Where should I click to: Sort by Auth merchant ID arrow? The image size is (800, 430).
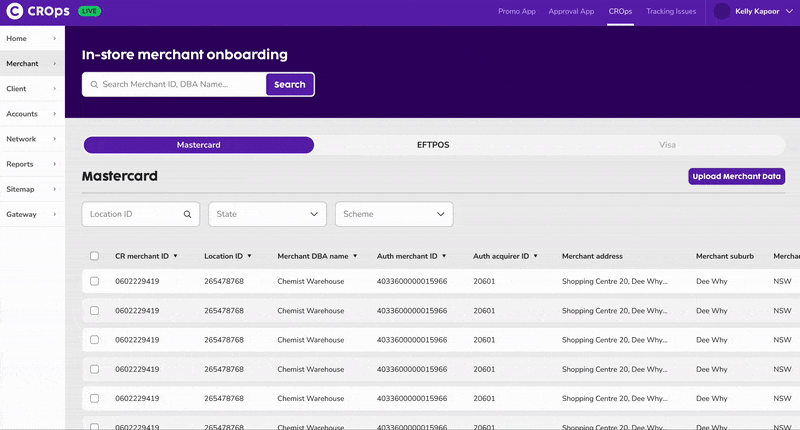[x=444, y=256]
